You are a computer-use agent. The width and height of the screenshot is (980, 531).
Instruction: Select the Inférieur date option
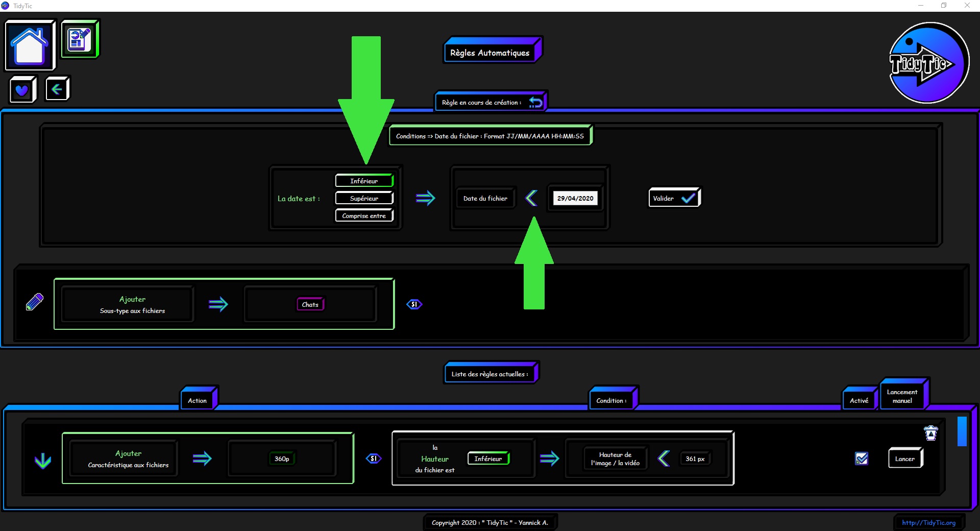point(364,181)
